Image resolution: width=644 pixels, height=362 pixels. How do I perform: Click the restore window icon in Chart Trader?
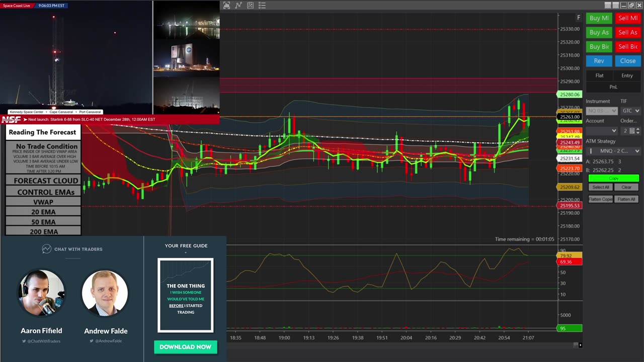pyautogui.click(x=631, y=6)
